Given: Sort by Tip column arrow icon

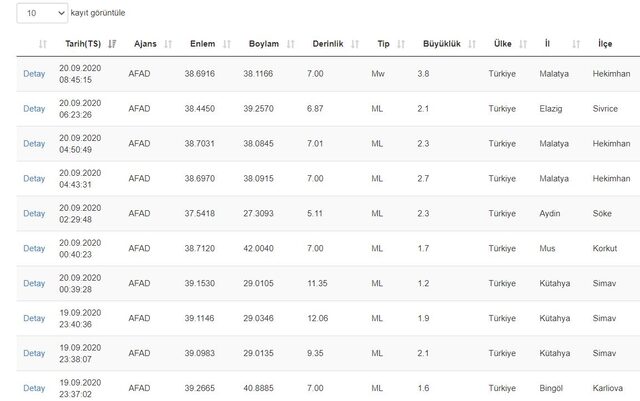Looking at the screenshot, I should pyautogui.click(x=401, y=44).
